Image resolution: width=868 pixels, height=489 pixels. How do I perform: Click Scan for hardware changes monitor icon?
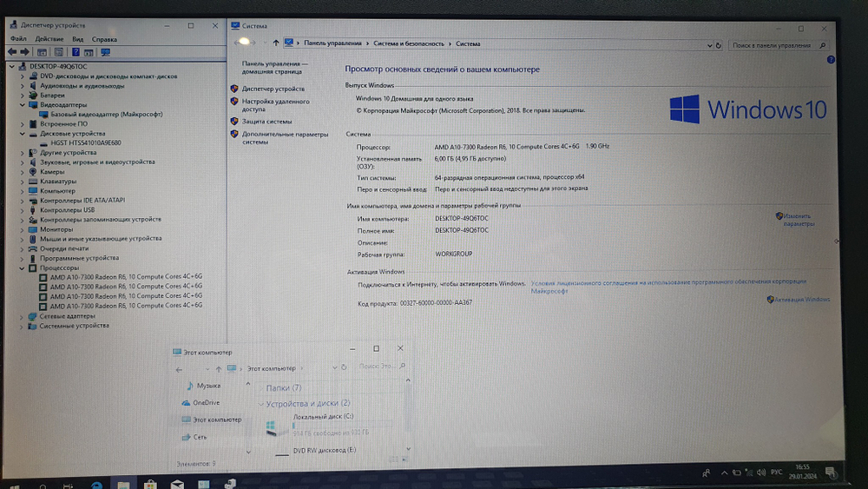pyautogui.click(x=106, y=52)
